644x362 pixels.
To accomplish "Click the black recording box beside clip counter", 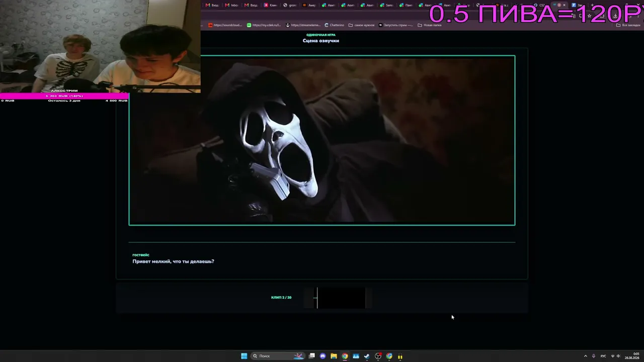I will (341, 298).
